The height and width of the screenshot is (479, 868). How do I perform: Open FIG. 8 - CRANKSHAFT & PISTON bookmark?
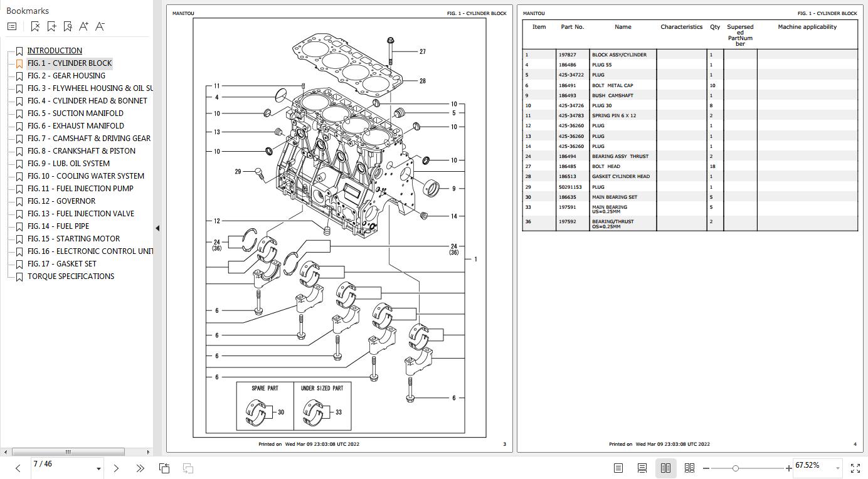tap(81, 151)
